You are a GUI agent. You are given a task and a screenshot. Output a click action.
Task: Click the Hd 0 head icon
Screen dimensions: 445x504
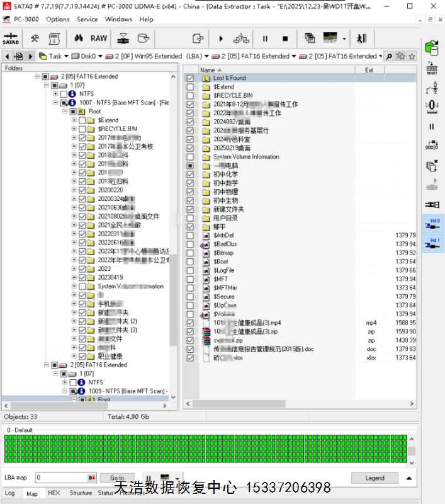click(432, 224)
